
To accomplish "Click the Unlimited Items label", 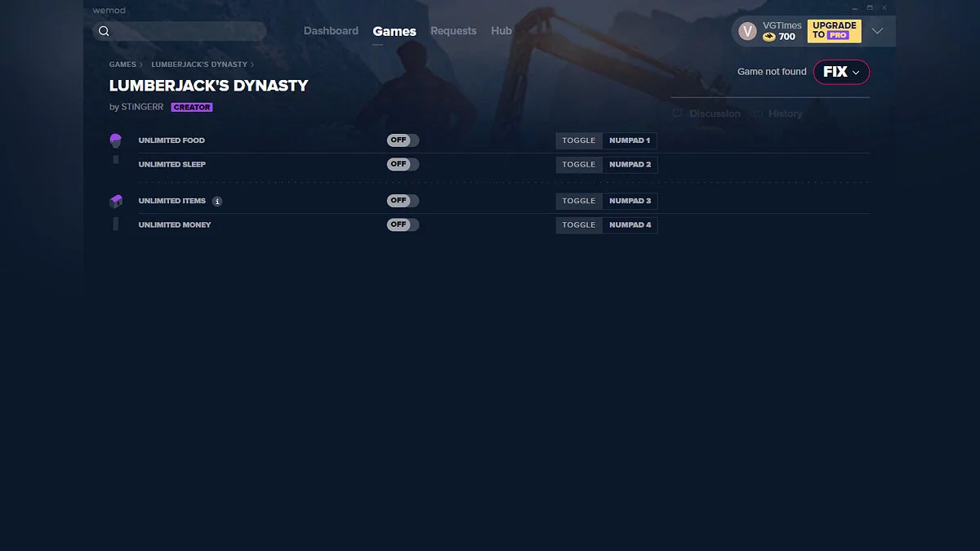I will [172, 201].
